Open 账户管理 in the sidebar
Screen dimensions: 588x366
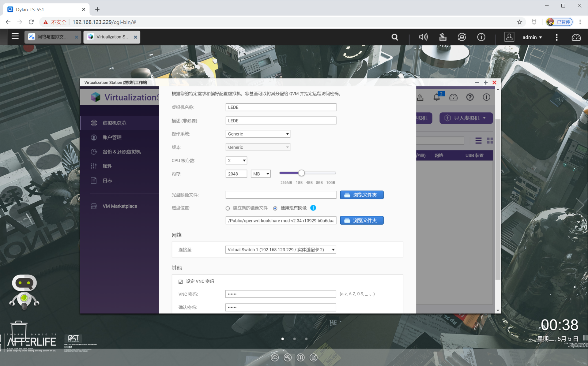pos(112,137)
